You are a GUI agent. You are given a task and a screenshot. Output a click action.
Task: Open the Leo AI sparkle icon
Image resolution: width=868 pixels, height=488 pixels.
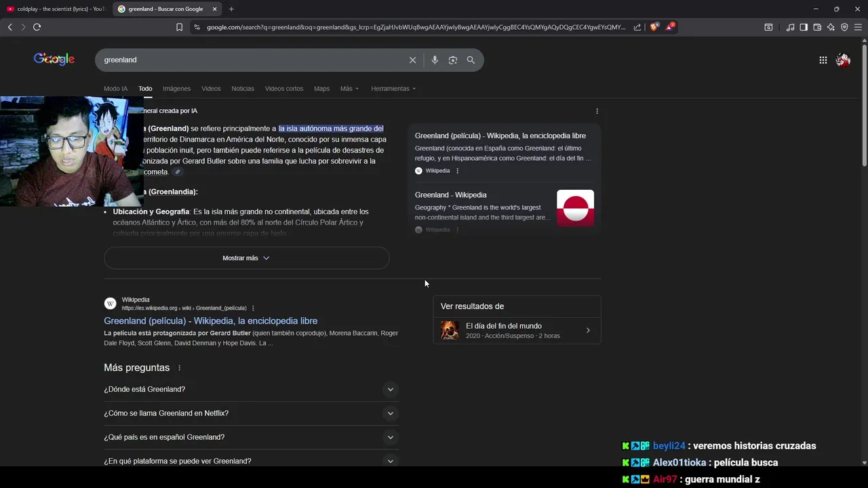(831, 27)
